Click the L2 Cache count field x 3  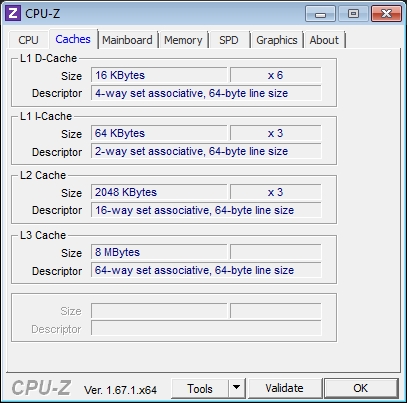[x=275, y=192]
